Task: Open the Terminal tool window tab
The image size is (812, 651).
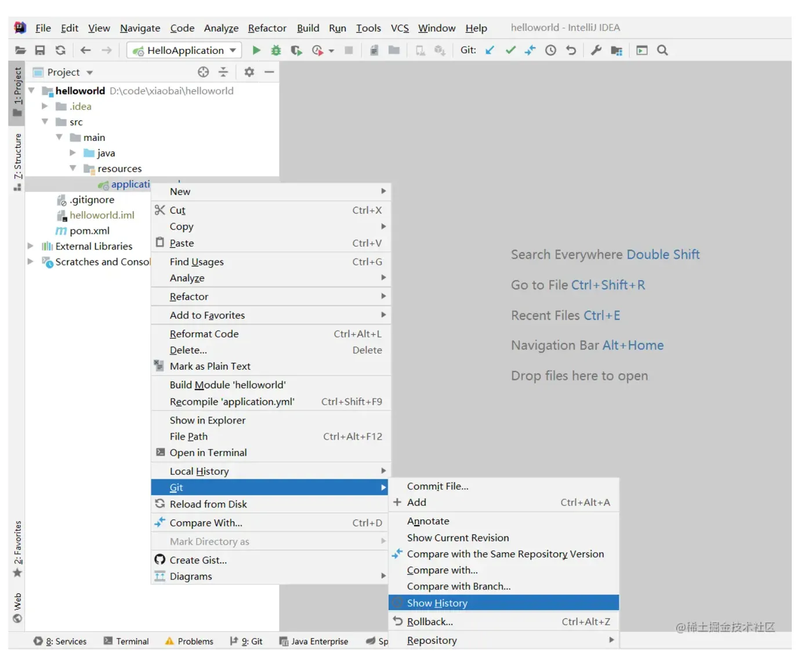Action: point(126,641)
